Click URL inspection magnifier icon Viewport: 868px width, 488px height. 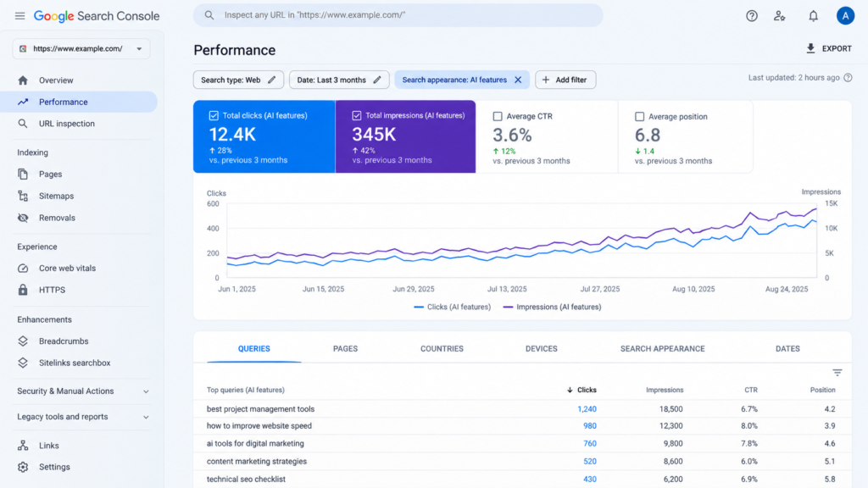point(23,124)
